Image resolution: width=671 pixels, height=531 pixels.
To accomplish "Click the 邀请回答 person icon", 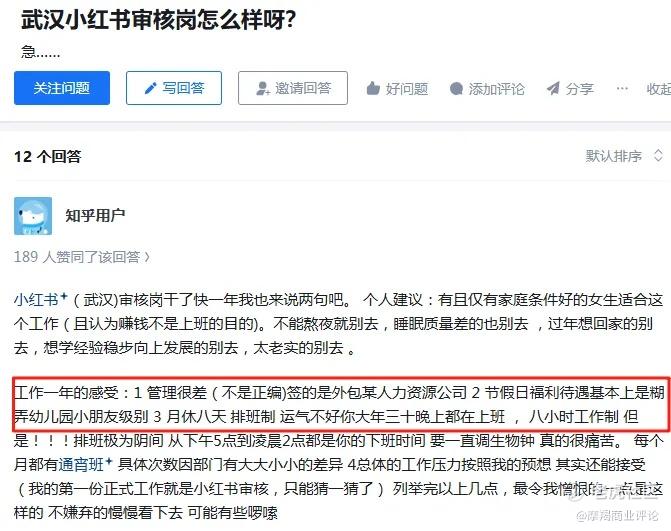I will click(x=262, y=89).
